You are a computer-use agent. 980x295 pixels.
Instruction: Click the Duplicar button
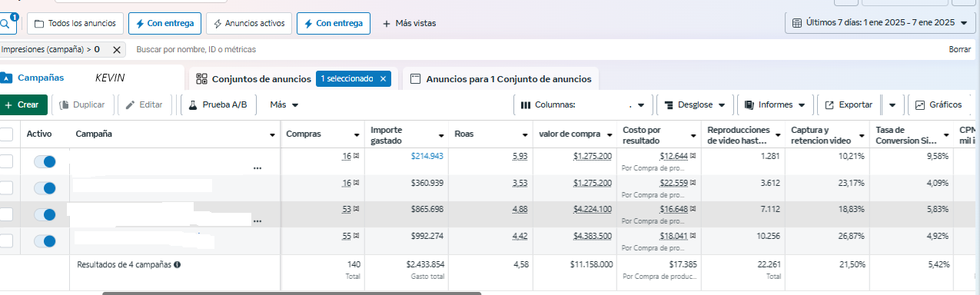(x=83, y=104)
